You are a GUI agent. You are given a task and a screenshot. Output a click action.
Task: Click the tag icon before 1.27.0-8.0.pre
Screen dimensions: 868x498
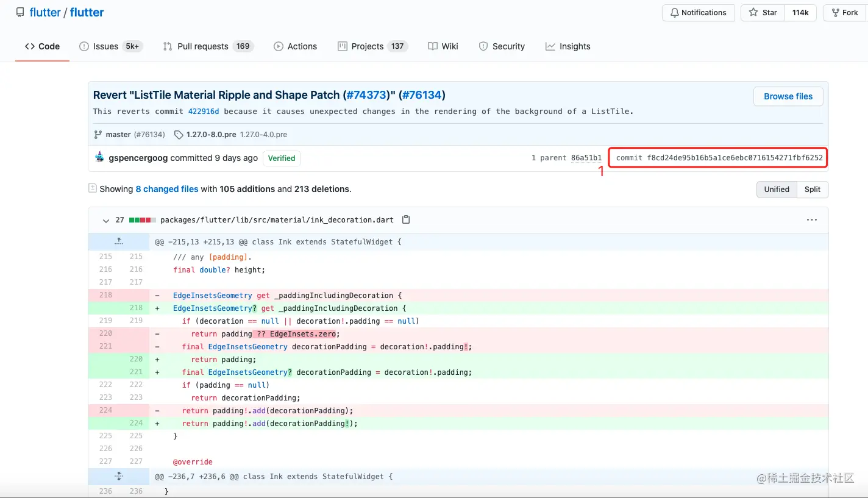pyautogui.click(x=179, y=134)
